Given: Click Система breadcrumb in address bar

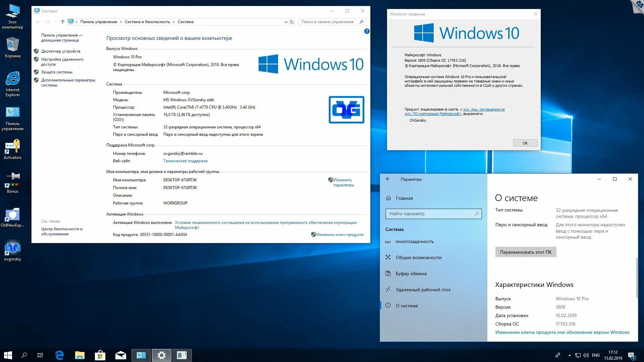Looking at the screenshot, I should tap(185, 22).
